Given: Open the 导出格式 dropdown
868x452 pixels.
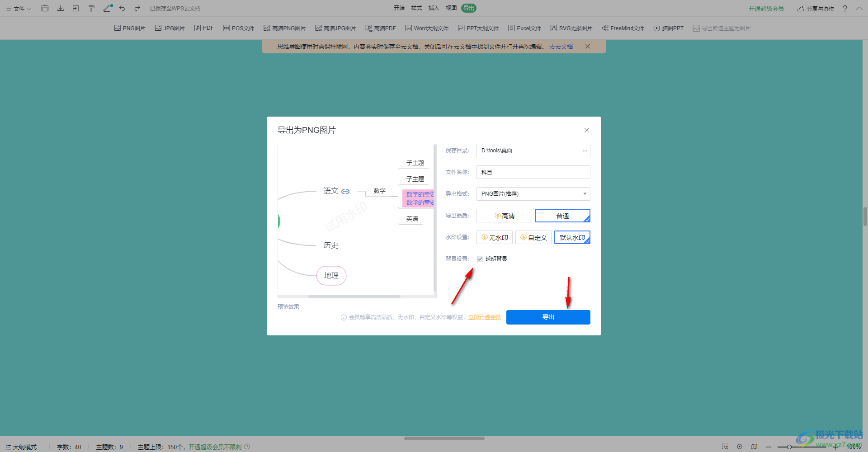Looking at the screenshot, I should pos(533,194).
